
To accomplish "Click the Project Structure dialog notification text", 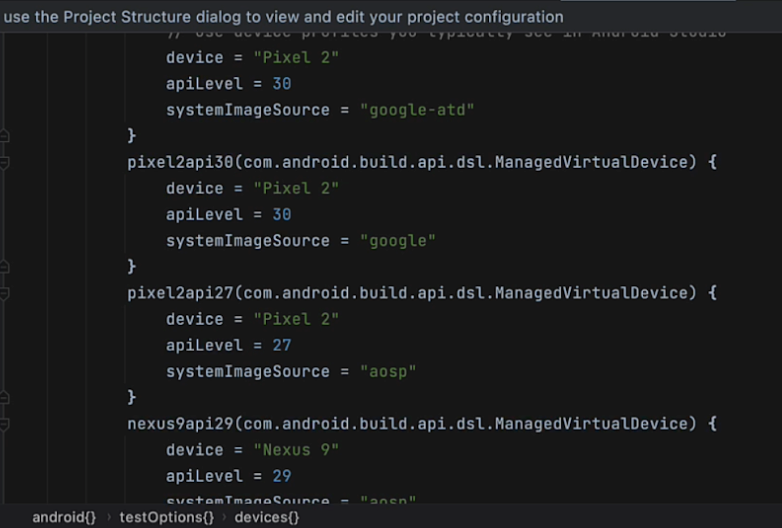I will [283, 17].
